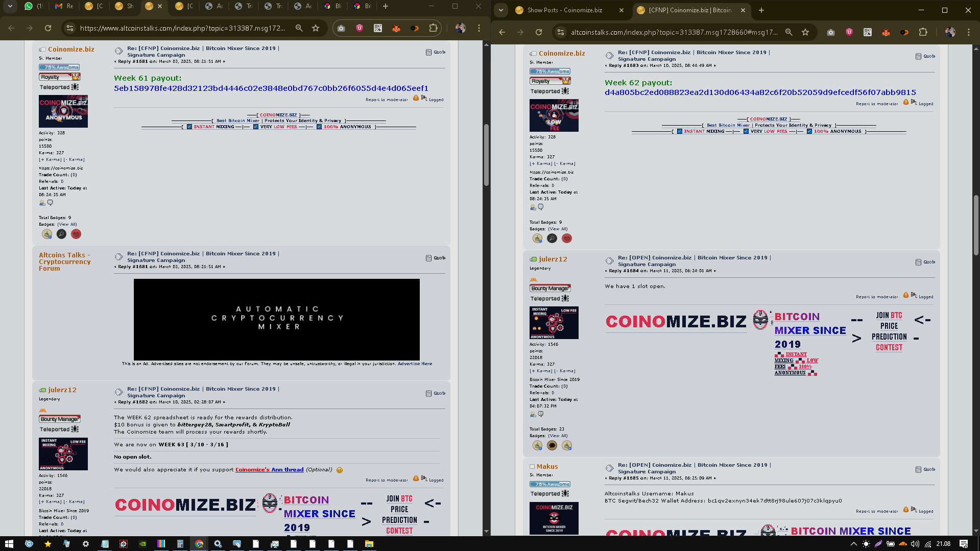Open File Explorer from the taskbar
Image resolution: width=980 pixels, height=551 pixels.
tap(369, 544)
